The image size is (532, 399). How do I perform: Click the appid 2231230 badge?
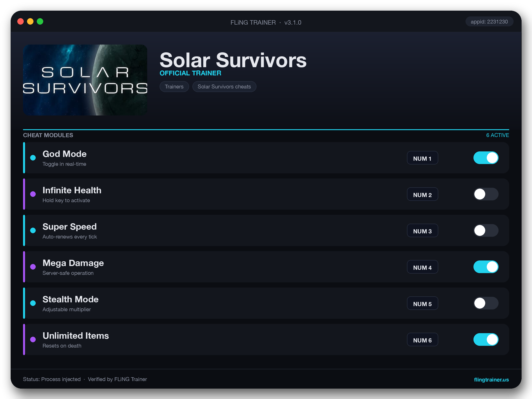coord(489,22)
